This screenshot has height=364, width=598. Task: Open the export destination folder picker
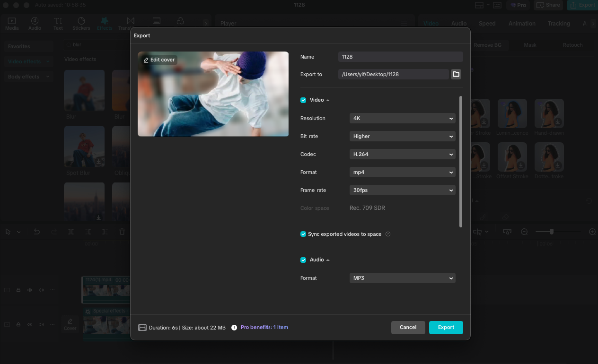coord(456,74)
